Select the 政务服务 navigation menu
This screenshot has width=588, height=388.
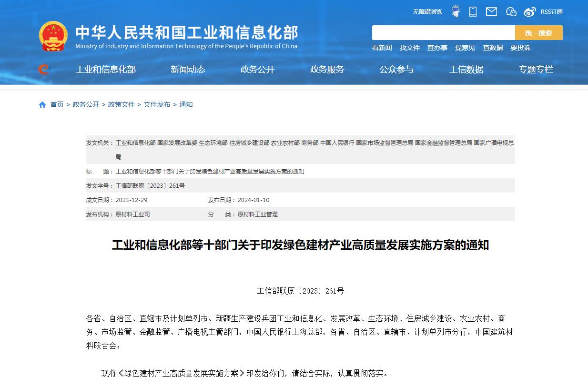tap(327, 70)
